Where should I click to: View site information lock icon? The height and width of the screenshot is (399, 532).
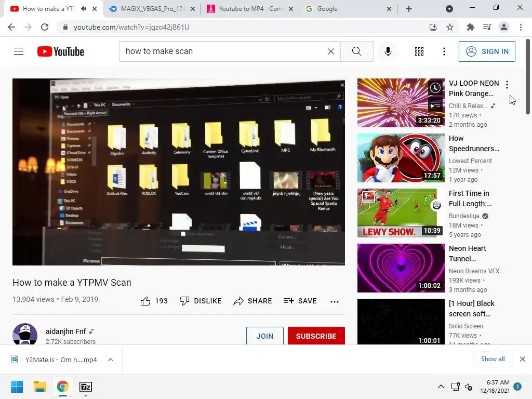click(65, 27)
